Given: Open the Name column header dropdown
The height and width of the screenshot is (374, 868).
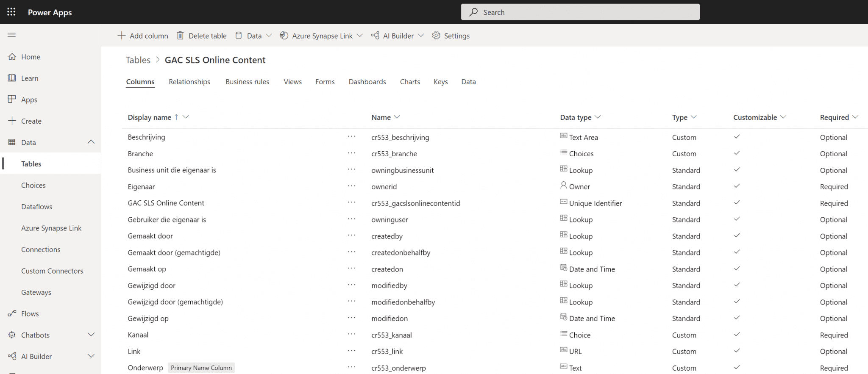Looking at the screenshot, I should click(x=397, y=117).
